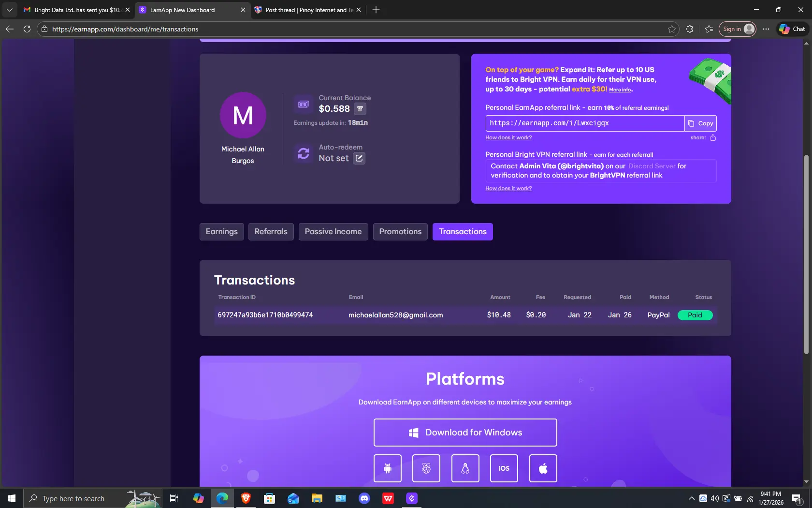
Task: Open the Windows notification center
Action: (x=797, y=498)
